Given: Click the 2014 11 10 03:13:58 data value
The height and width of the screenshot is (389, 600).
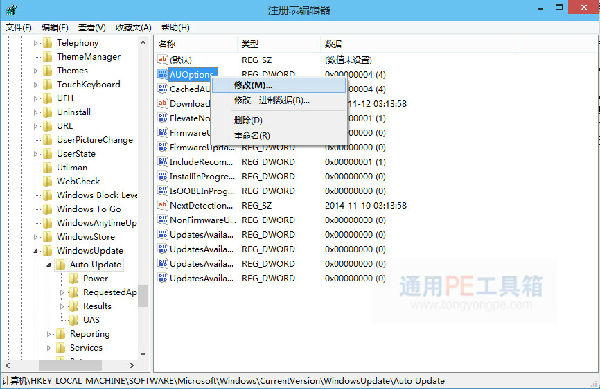Looking at the screenshot, I should pos(366,205).
